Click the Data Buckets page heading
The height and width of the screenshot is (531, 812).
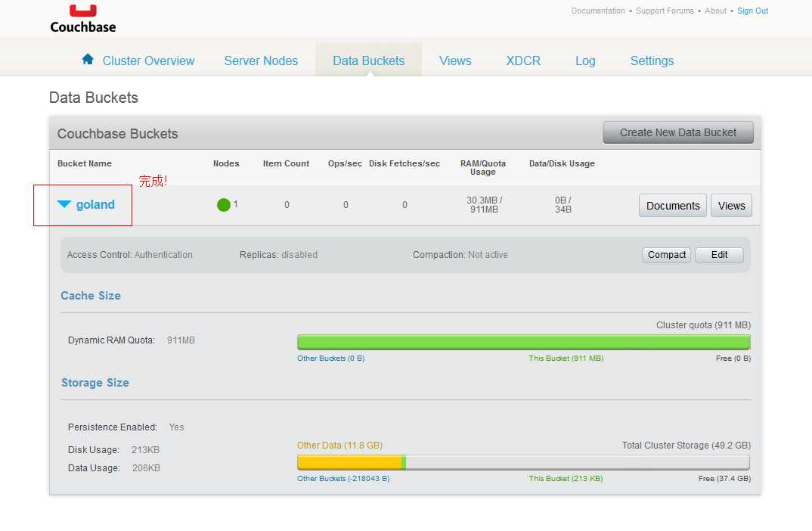(94, 98)
